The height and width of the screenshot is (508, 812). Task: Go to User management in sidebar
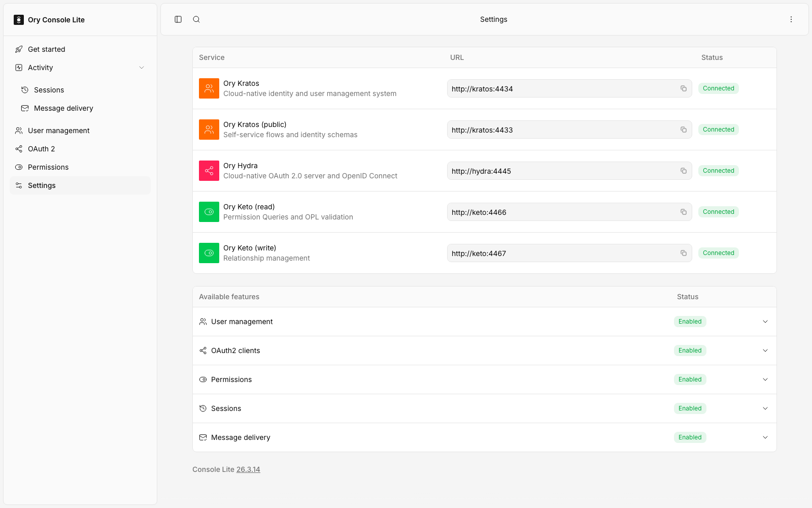(80, 131)
